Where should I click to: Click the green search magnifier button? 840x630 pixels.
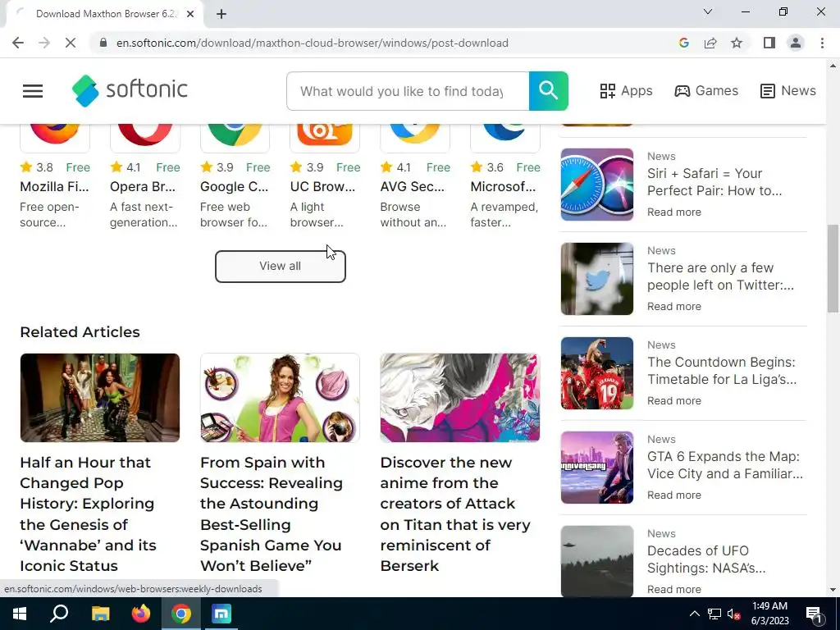coord(548,91)
